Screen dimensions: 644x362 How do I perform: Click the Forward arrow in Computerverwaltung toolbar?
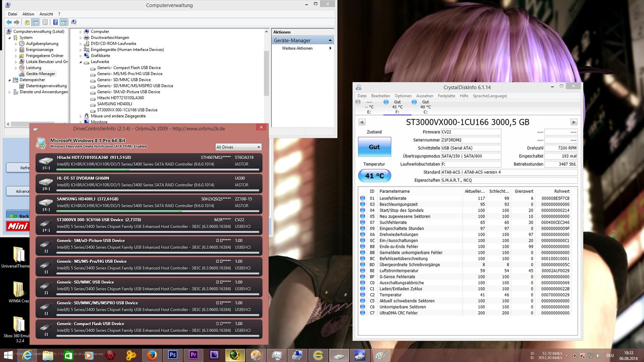tap(17, 22)
